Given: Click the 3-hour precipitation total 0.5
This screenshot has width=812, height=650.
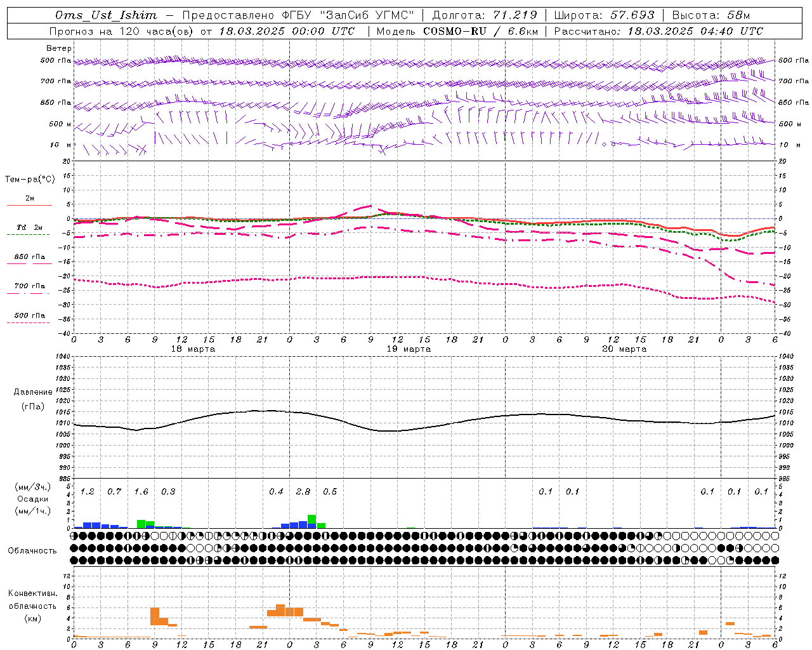Looking at the screenshot, I should (330, 492).
